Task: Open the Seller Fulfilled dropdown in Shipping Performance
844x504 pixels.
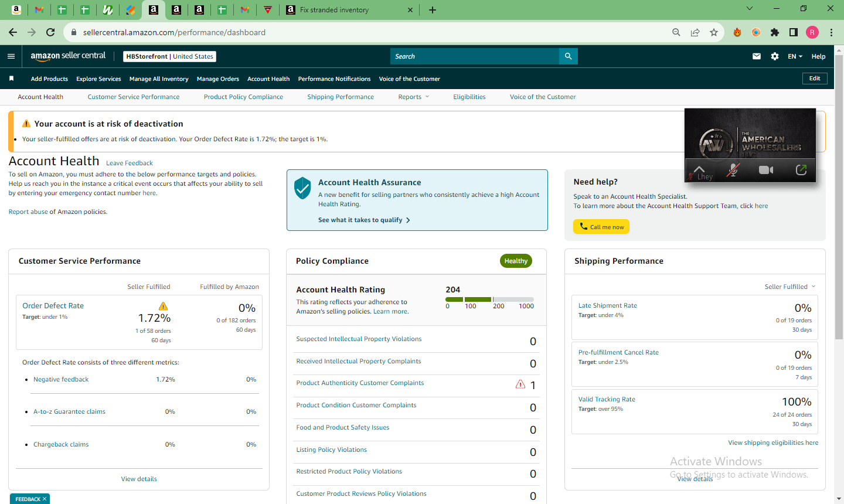Action: coord(790,287)
